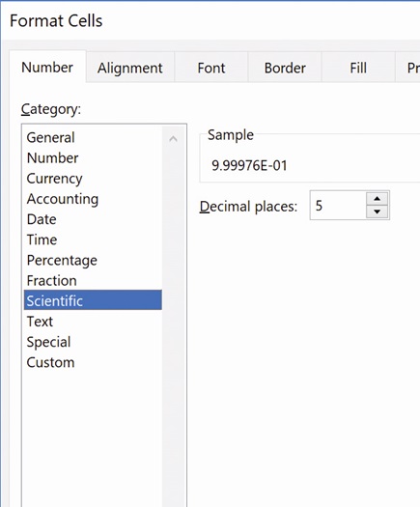Go to the Border tab
The image size is (420, 507).
click(285, 68)
